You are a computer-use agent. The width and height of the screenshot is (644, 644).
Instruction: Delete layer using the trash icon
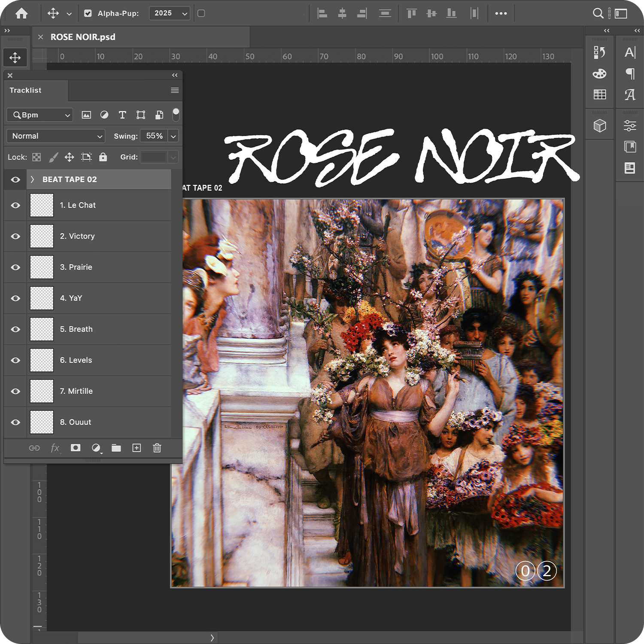157,448
